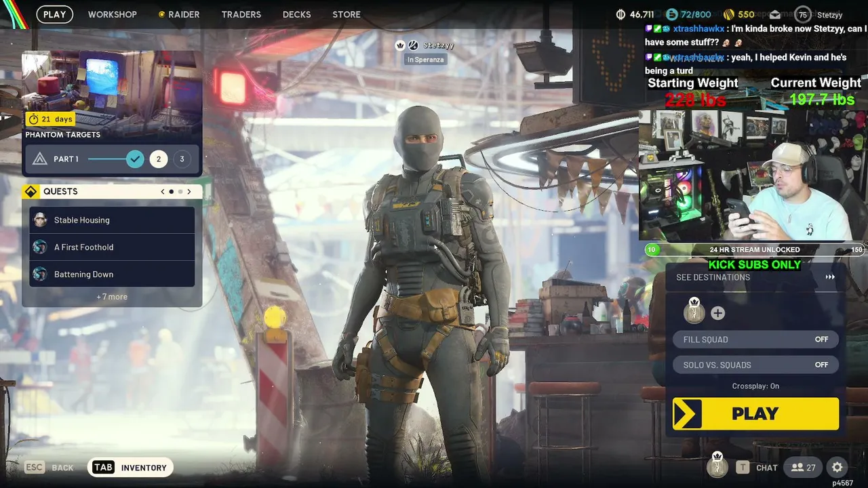Open the PLAY tab in the top menu
868x488 pixels.
pos(55,14)
